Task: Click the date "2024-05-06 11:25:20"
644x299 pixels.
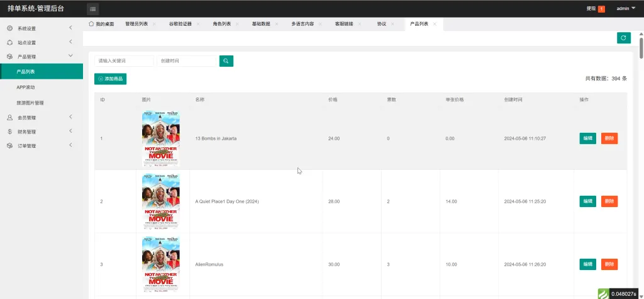Action: (525, 201)
